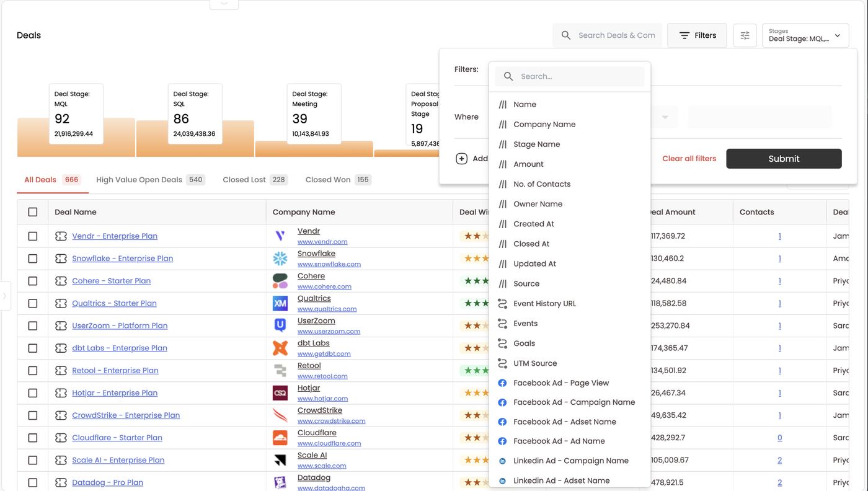
Task: Click the Cloudflare logo icon
Action: (280, 438)
